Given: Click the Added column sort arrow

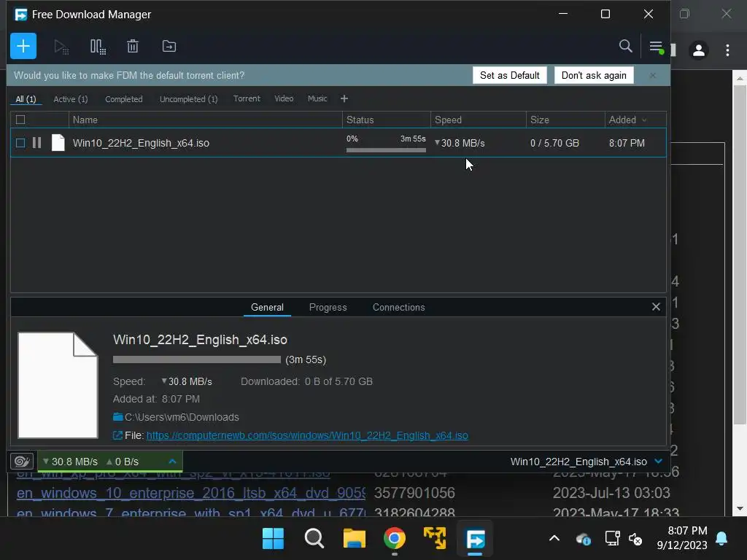Looking at the screenshot, I should pyautogui.click(x=645, y=120).
